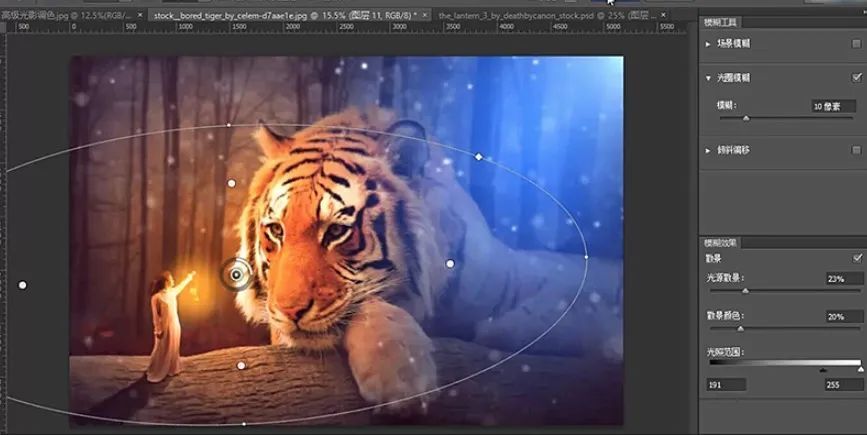Click feather handle on tiger's nose side
Viewport: 867px width, 435px height.
[450, 264]
